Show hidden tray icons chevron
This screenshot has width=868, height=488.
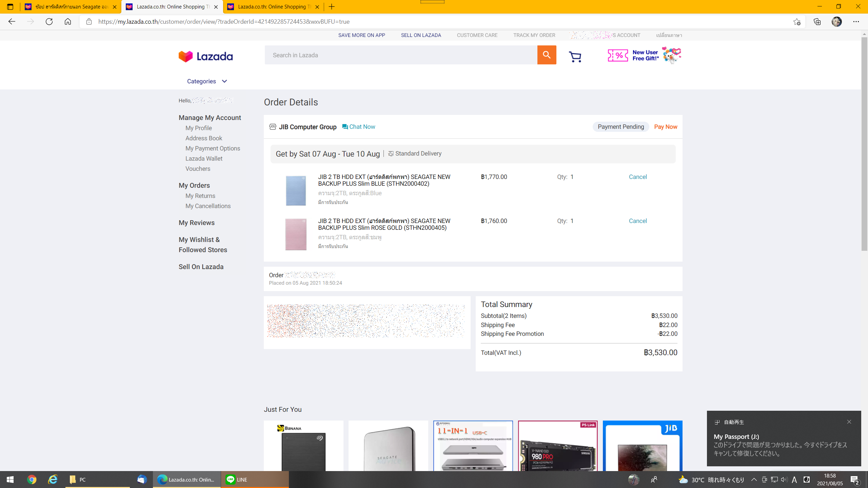point(754,480)
